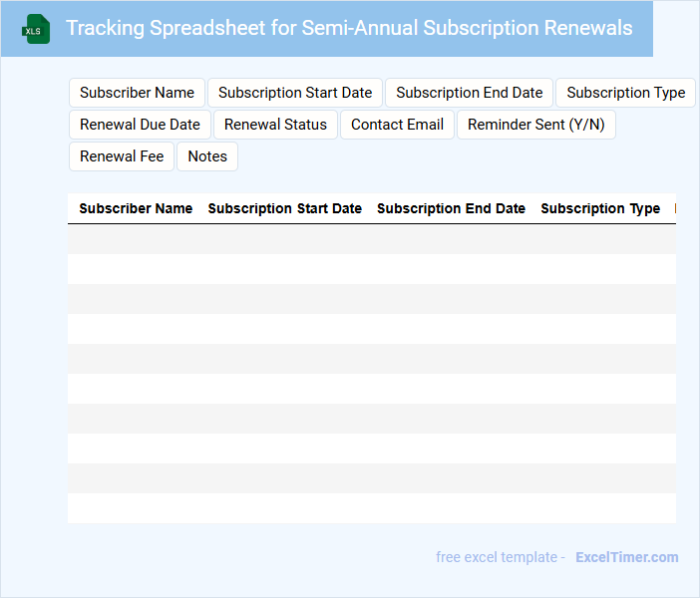Screen dimensions: 700x598
Task: Select the Subscription End Date column header
Action: (x=451, y=208)
